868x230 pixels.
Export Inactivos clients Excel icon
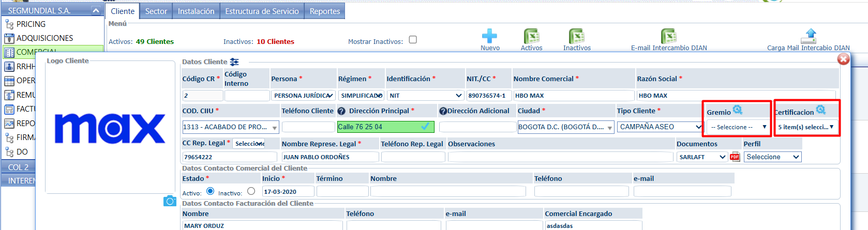576,36
